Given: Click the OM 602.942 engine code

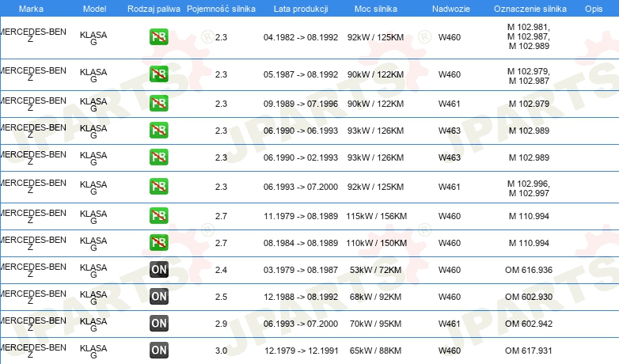Looking at the screenshot, I should 529,324.
